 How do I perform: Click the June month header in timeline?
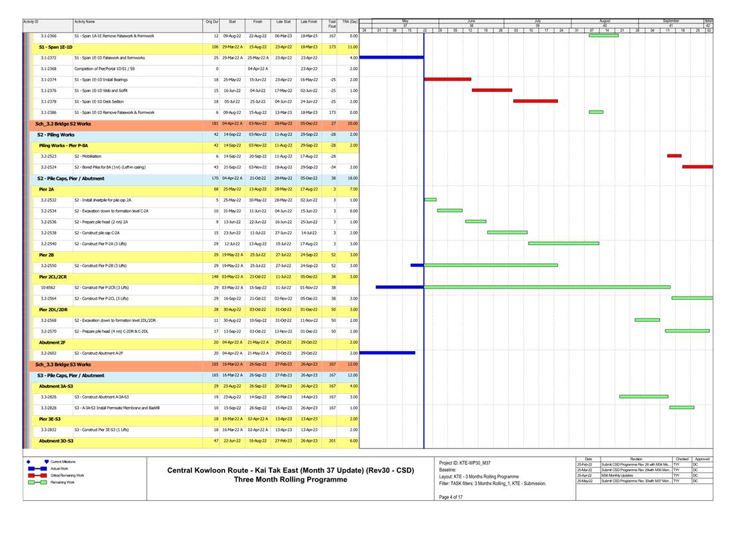471,21
